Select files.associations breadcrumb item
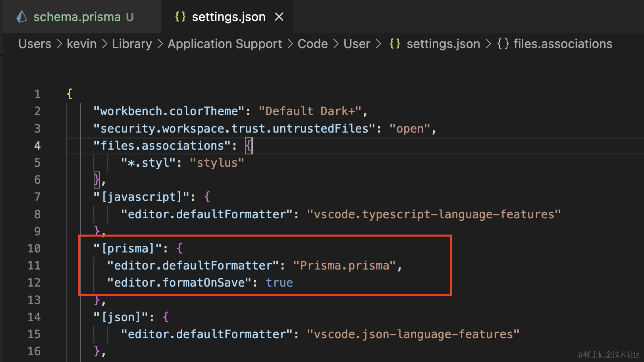 [x=563, y=44]
